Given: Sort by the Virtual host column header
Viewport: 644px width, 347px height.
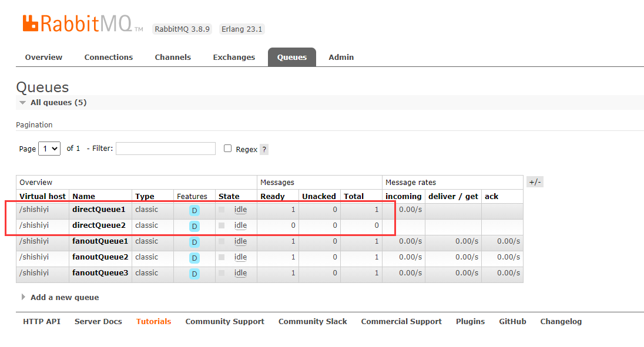Looking at the screenshot, I should pyautogui.click(x=42, y=197).
